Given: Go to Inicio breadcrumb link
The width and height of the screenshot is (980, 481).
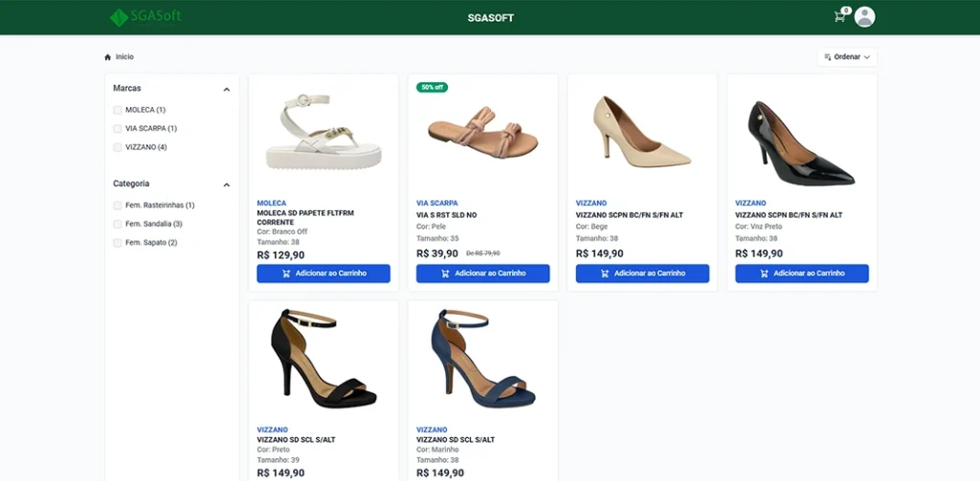Looking at the screenshot, I should coord(124,56).
